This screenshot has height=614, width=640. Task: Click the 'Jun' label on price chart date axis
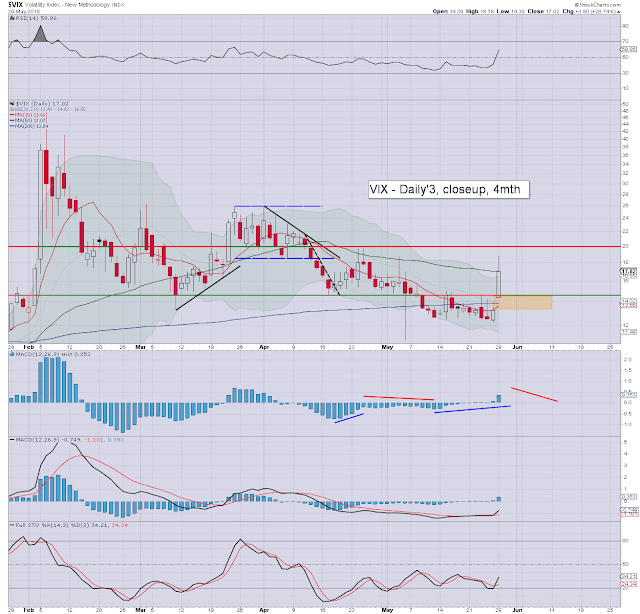tap(517, 347)
